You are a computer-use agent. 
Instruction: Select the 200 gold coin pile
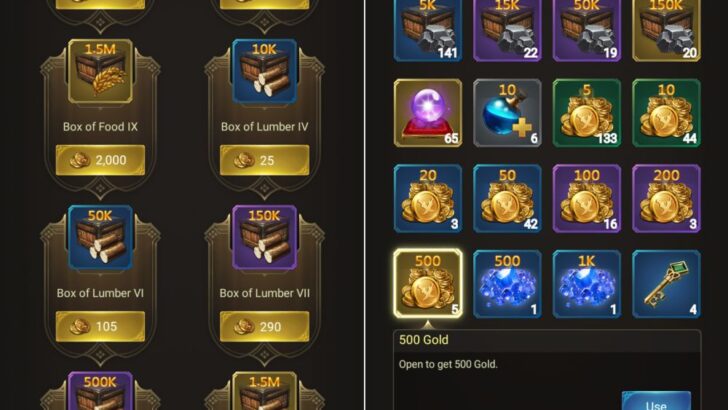tap(666, 198)
